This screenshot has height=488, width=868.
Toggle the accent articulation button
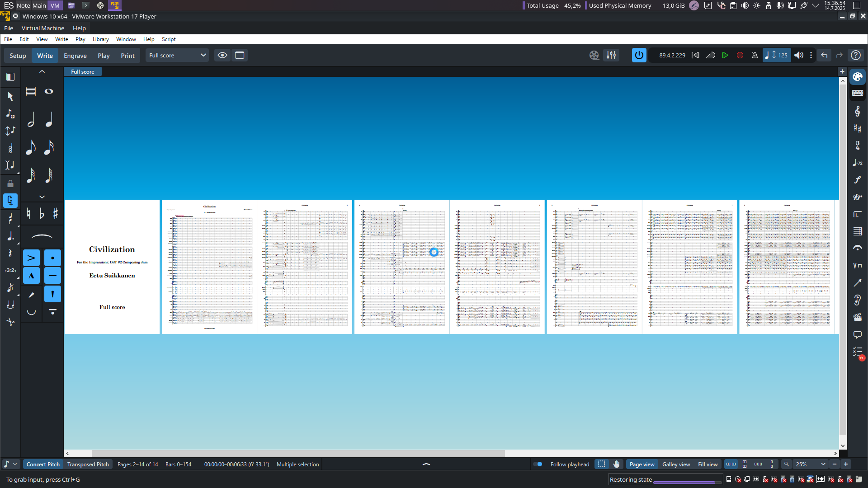click(x=31, y=258)
